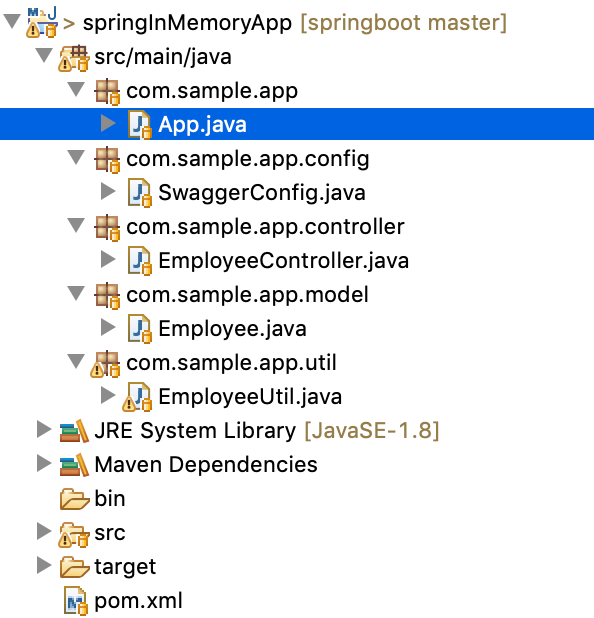594x618 pixels.
Task: Select the SwaggerConfig.java file name
Action: click(x=262, y=193)
